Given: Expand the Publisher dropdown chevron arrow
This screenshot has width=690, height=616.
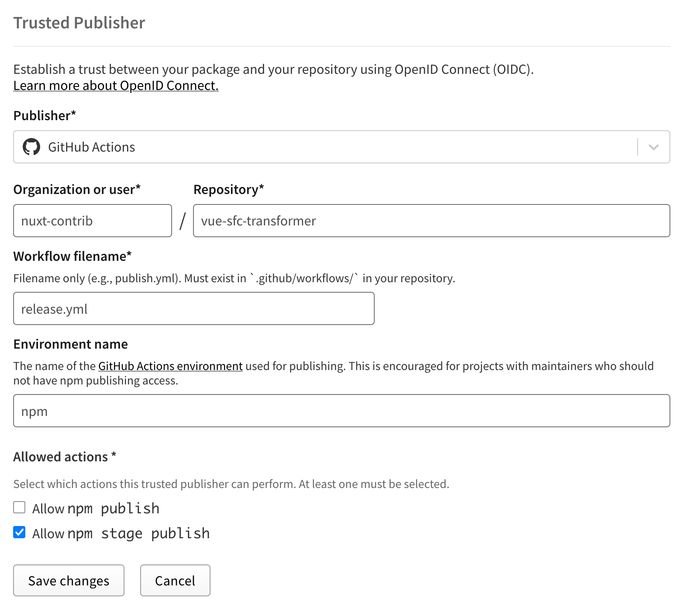Looking at the screenshot, I should [x=653, y=147].
